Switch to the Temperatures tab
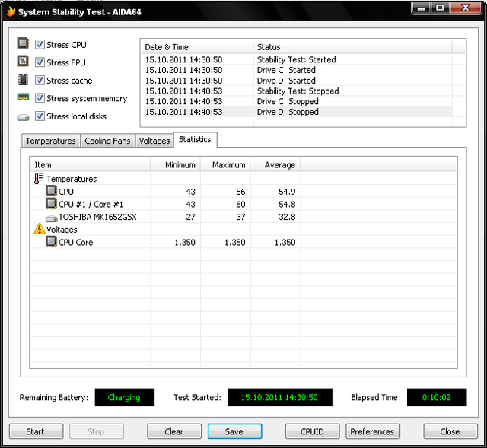 pyautogui.click(x=50, y=141)
